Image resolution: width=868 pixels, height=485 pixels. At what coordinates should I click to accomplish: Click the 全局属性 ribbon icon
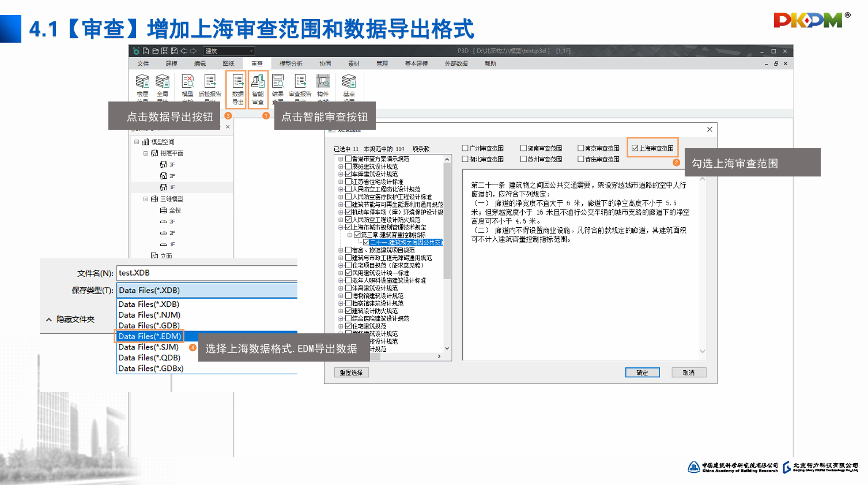(163, 81)
